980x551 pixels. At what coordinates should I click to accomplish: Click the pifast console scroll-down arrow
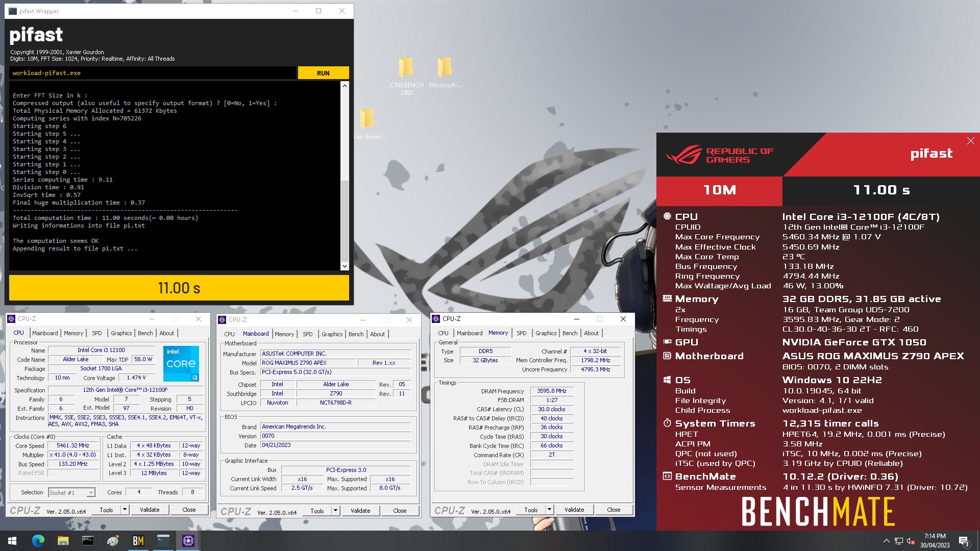point(345,266)
